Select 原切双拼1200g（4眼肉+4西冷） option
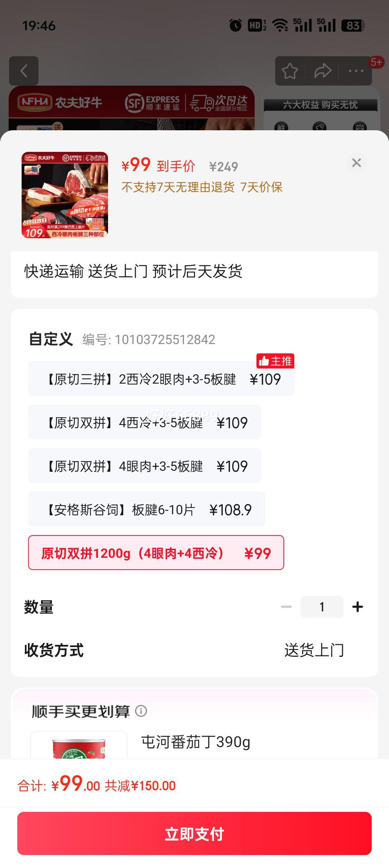Viewport: 389px width, 868px height. 156,553
